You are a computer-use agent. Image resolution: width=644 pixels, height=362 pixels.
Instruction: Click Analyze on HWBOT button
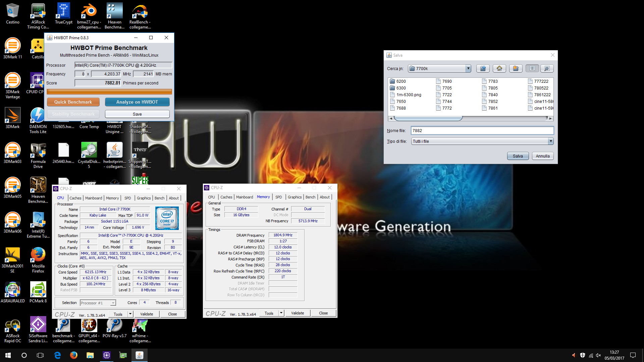pyautogui.click(x=137, y=102)
